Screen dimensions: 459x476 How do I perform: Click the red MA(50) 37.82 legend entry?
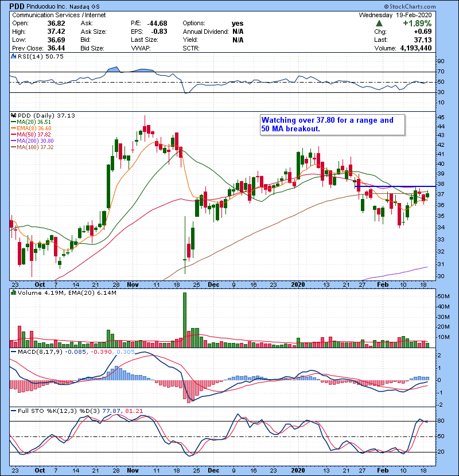click(x=31, y=134)
